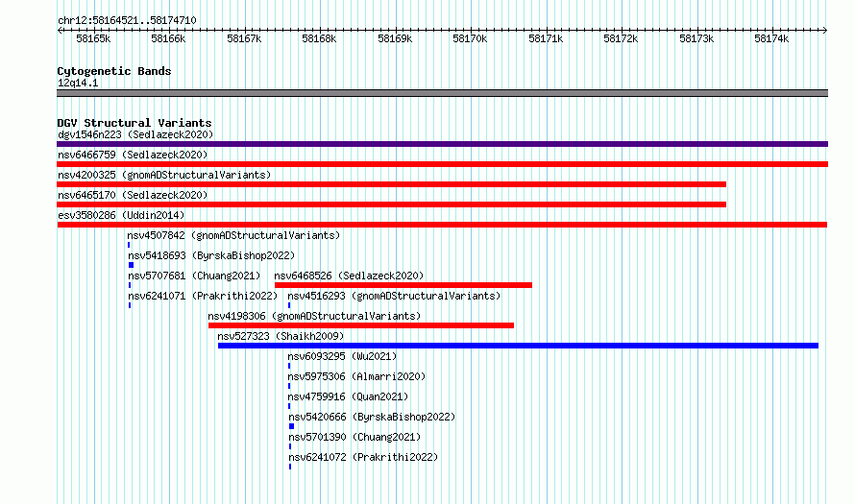Click the blue nsv5701390 variant marker

[290, 446]
